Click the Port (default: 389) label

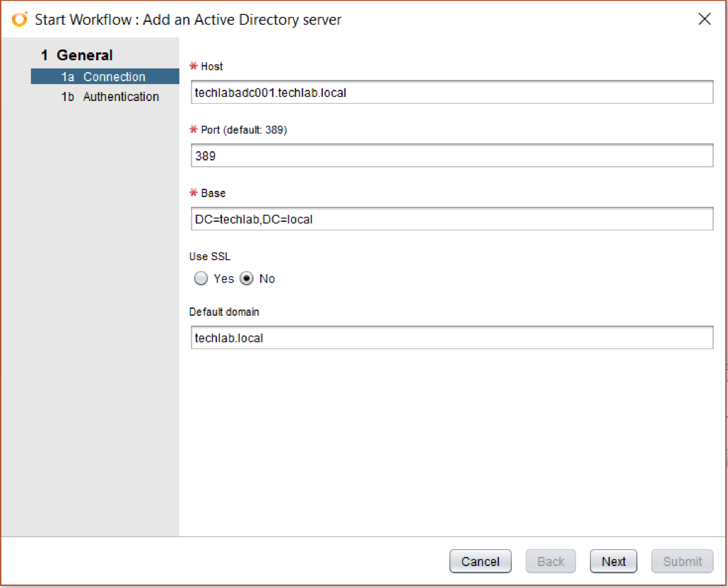click(x=245, y=130)
